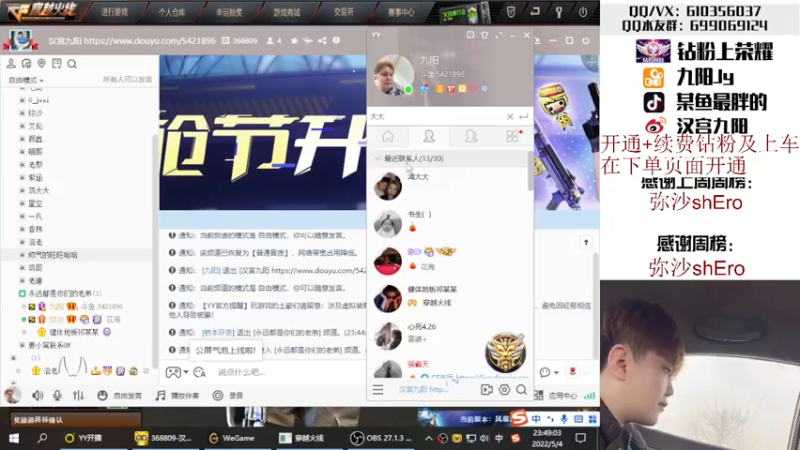
Task: Expand the 星空 sub-channel
Action: [22, 203]
